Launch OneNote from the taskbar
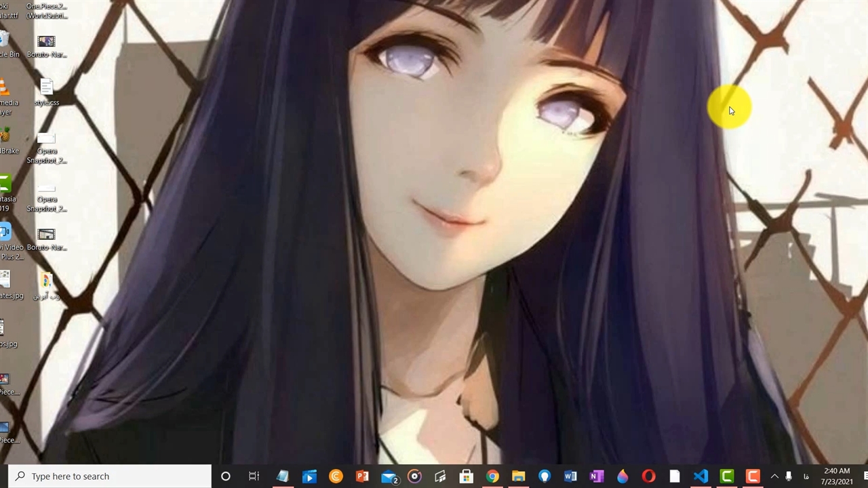This screenshot has height=488, width=868. coord(597,476)
